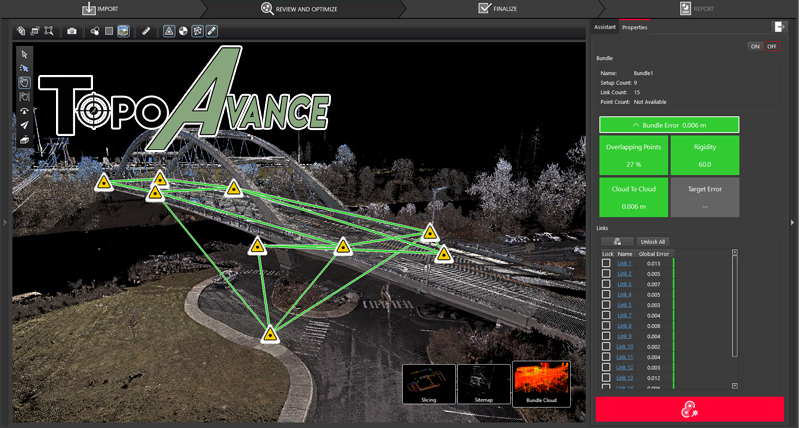Check the Lock box for Link 3
The width and height of the screenshot is (800, 428).
pyautogui.click(x=606, y=284)
